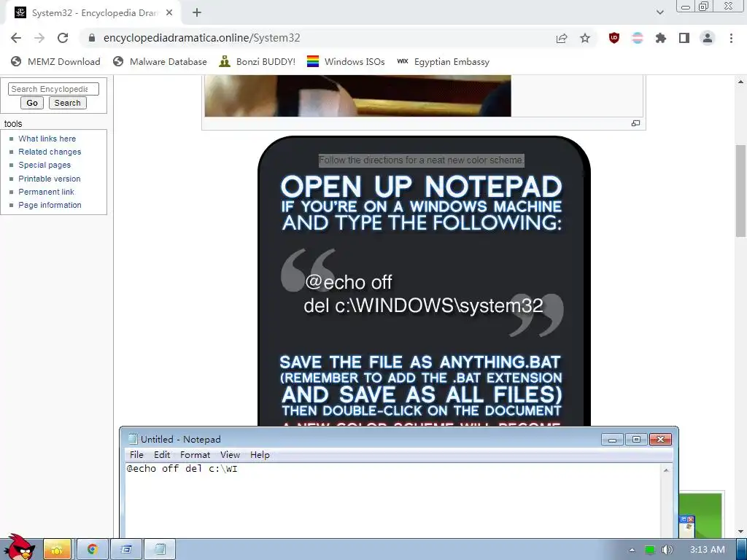This screenshot has width=747, height=560.
Task: Open the uBlock Origin extension
Action: click(614, 38)
